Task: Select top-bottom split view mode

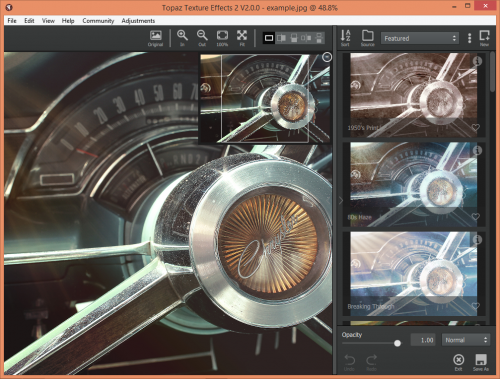Action: [294, 38]
